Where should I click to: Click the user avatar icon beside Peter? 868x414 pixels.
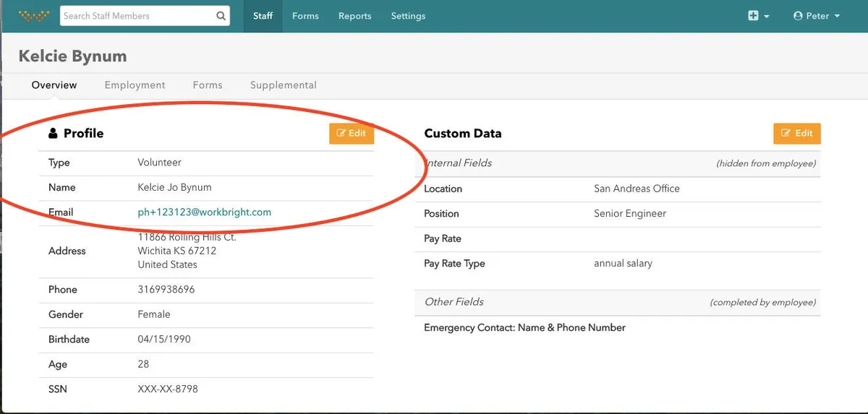(x=798, y=16)
